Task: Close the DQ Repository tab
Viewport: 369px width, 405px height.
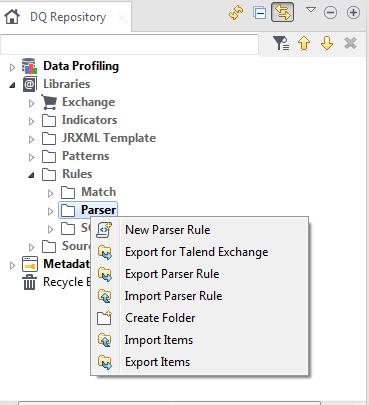Action: point(122,18)
